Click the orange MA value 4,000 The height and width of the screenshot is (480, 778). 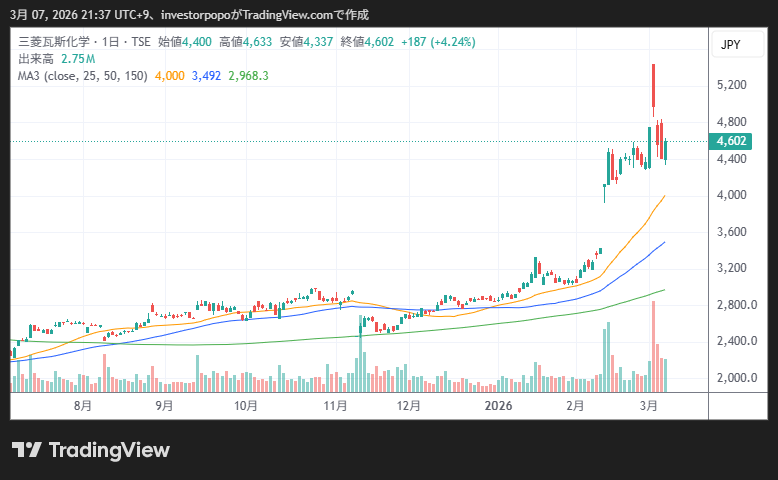170,76
